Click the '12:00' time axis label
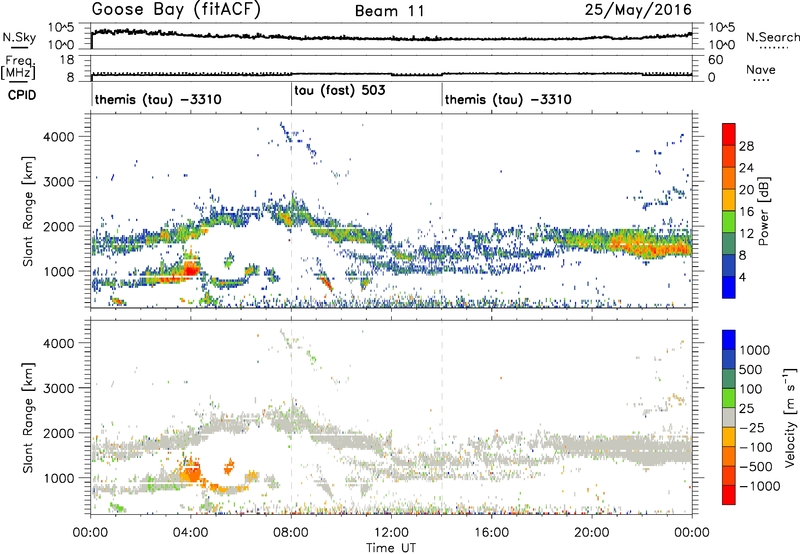 [x=391, y=533]
